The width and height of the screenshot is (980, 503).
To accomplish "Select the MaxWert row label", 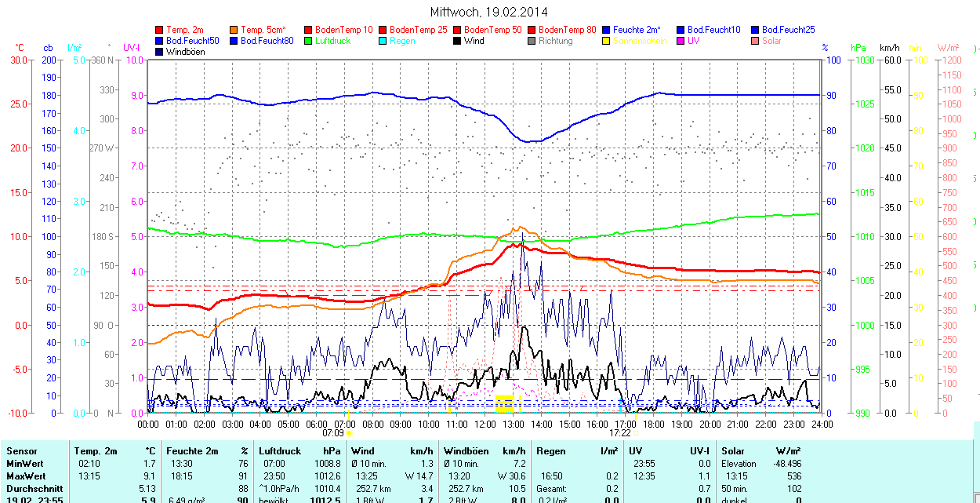I will pyautogui.click(x=26, y=476).
